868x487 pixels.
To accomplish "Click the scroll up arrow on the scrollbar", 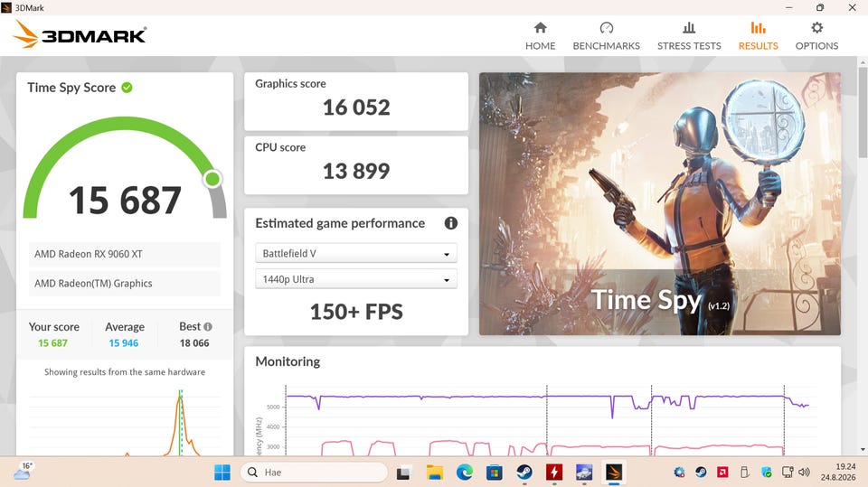I will point(863,62).
